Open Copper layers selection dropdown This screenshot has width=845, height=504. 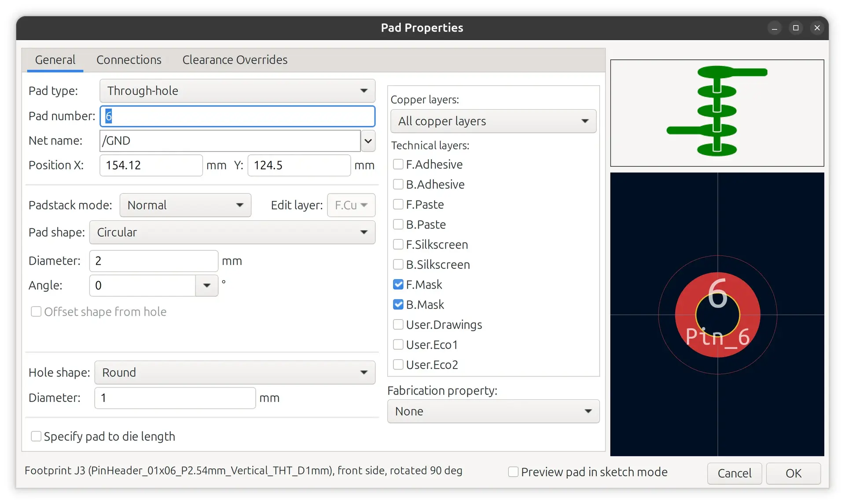point(493,121)
